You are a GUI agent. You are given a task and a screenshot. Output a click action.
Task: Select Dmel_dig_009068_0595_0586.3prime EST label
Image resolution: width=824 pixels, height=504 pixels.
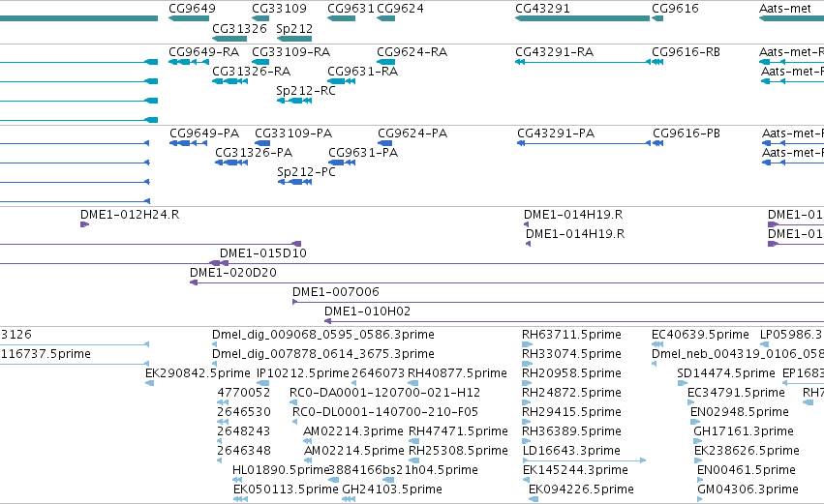tap(323, 335)
